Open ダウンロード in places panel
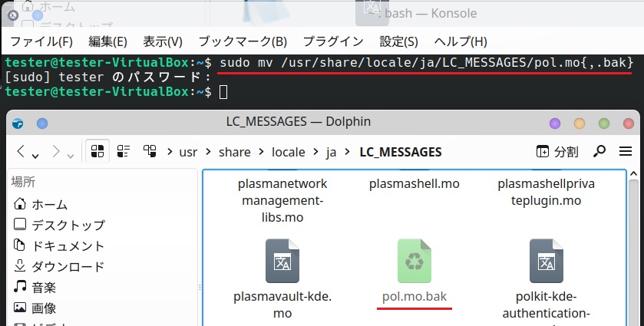 [x=68, y=266]
